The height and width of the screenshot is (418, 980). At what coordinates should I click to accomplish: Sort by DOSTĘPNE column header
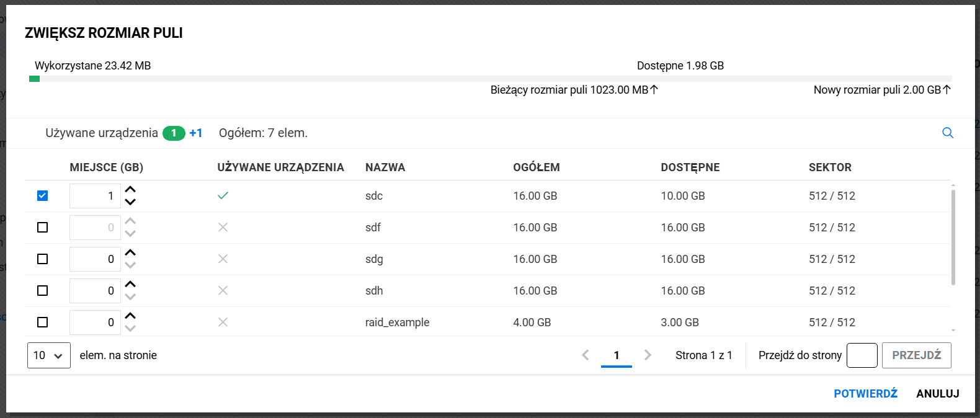coord(690,167)
